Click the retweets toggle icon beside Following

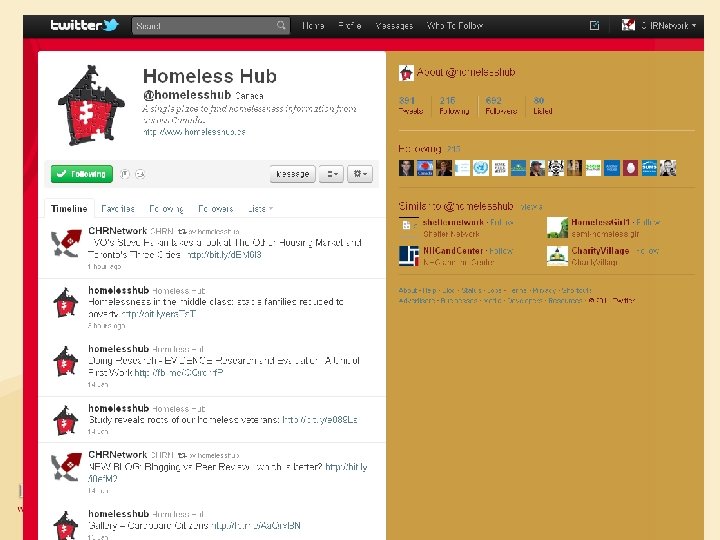(x=140, y=174)
